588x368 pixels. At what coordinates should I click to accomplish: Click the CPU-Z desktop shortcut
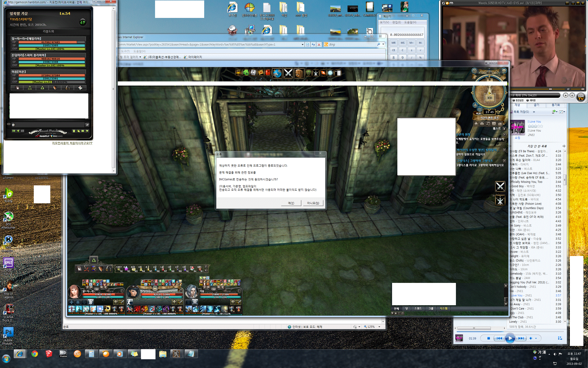(x=8, y=267)
